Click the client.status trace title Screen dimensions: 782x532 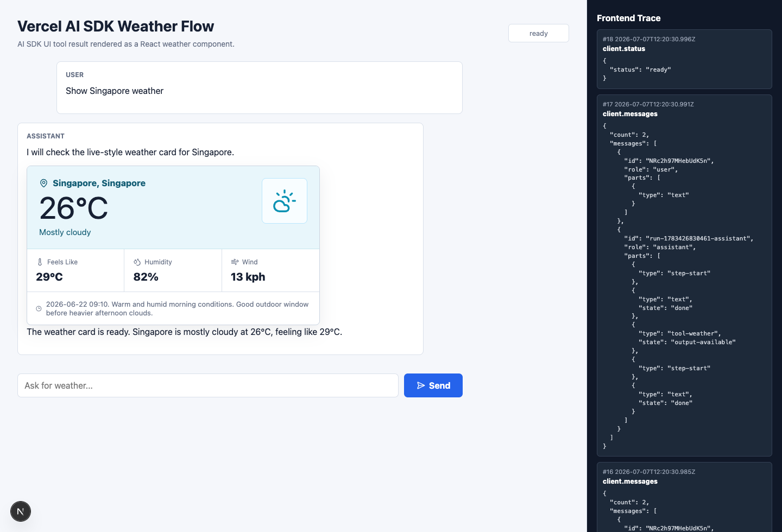[624, 49]
